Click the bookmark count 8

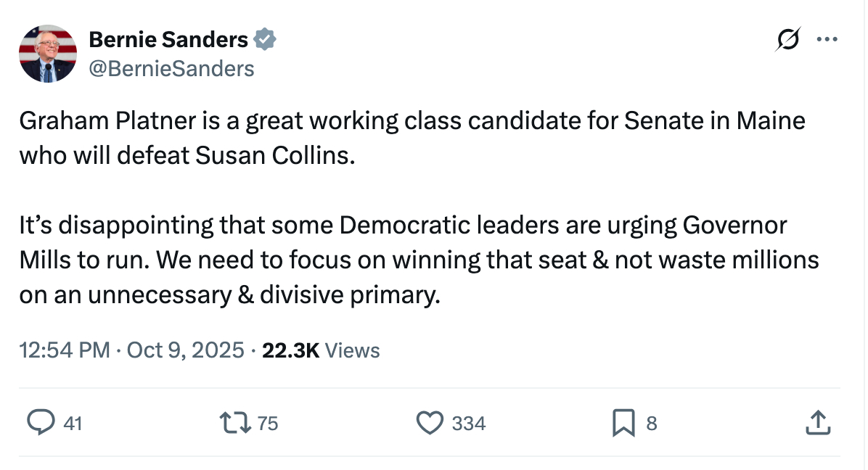click(x=651, y=423)
